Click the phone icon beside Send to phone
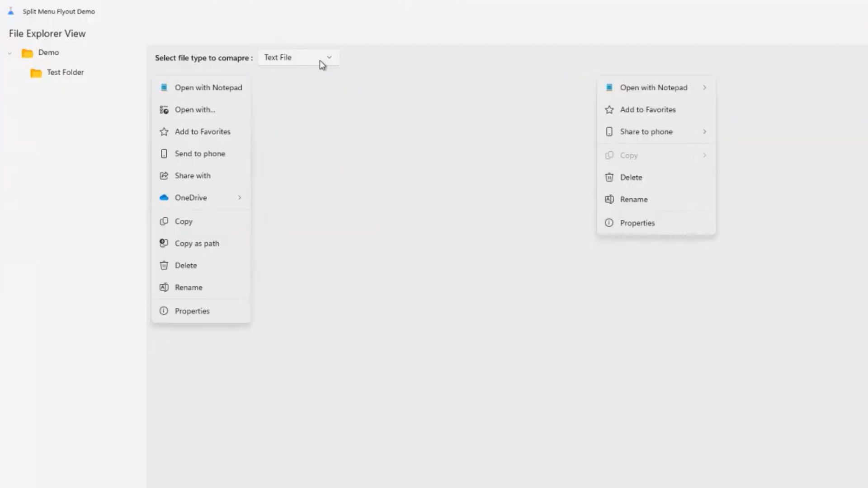 pyautogui.click(x=164, y=154)
